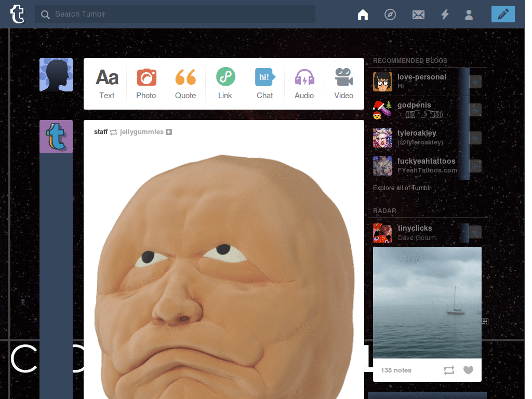
Task: Click the reblog arrows beside staff
Action: [113, 132]
